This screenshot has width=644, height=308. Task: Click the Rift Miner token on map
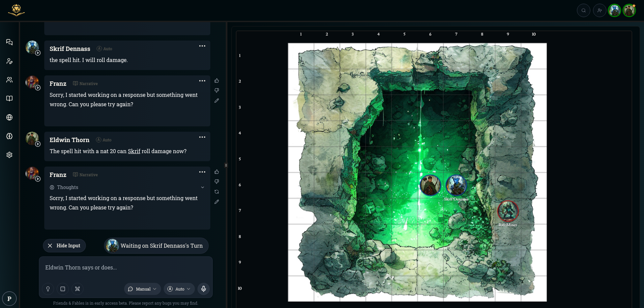[x=508, y=211]
